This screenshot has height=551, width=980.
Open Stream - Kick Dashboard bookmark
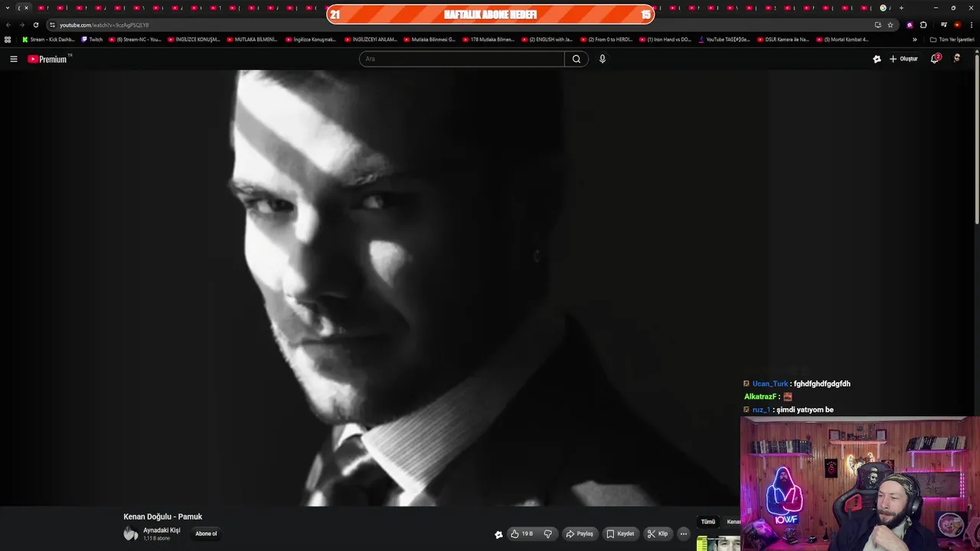(48, 39)
